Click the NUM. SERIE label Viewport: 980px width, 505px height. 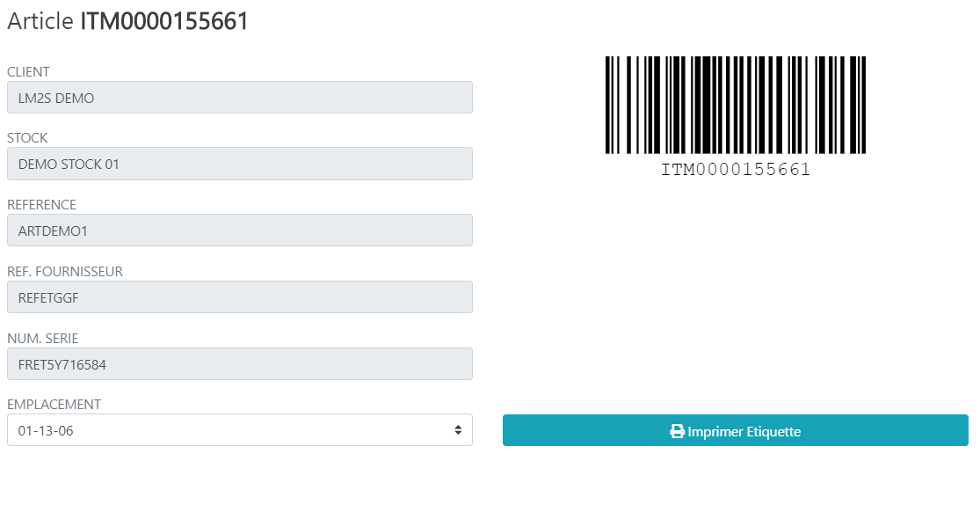(x=42, y=338)
